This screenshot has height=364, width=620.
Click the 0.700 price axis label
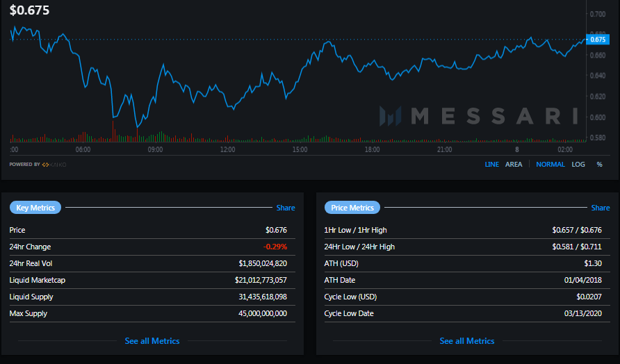(x=598, y=14)
